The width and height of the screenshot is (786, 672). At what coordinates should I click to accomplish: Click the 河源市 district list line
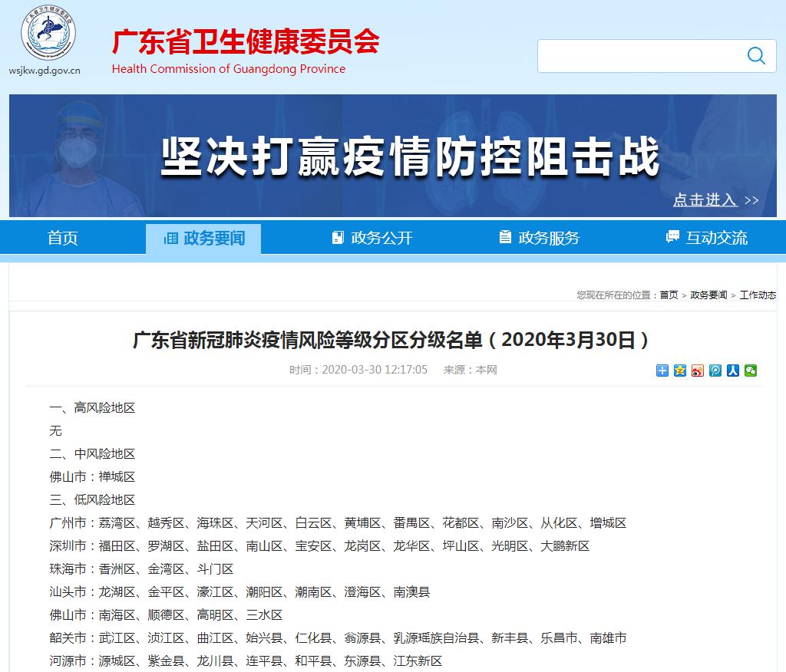coord(246,661)
